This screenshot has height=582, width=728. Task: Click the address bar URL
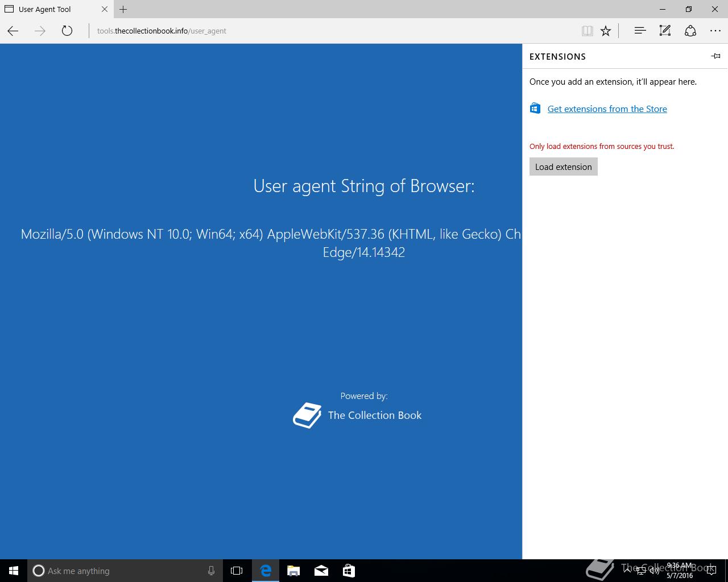[x=162, y=31]
